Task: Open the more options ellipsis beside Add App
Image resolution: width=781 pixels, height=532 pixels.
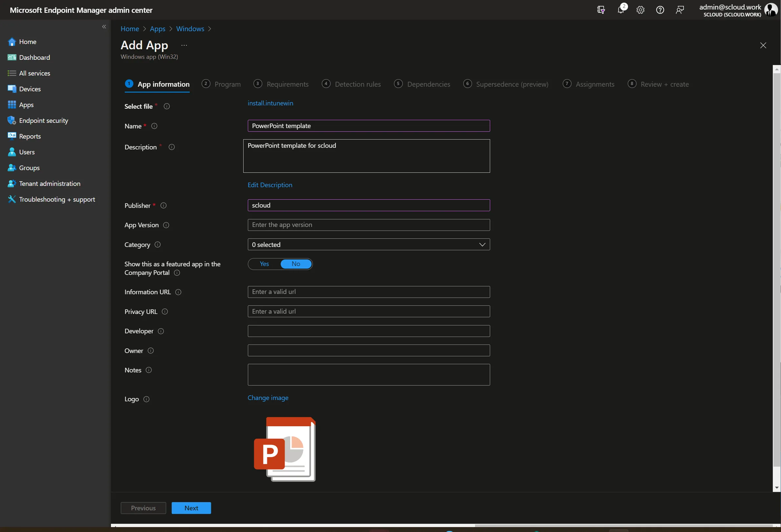Action: tap(184, 45)
